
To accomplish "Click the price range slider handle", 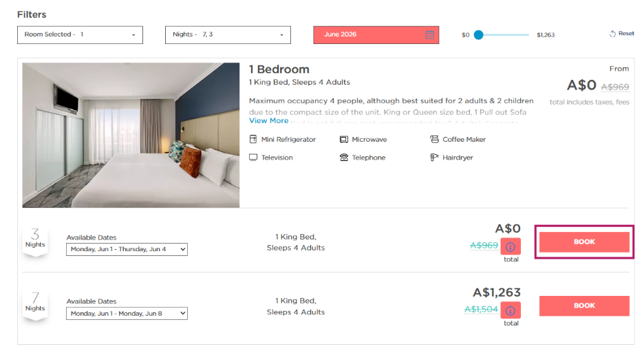I will pos(478,35).
